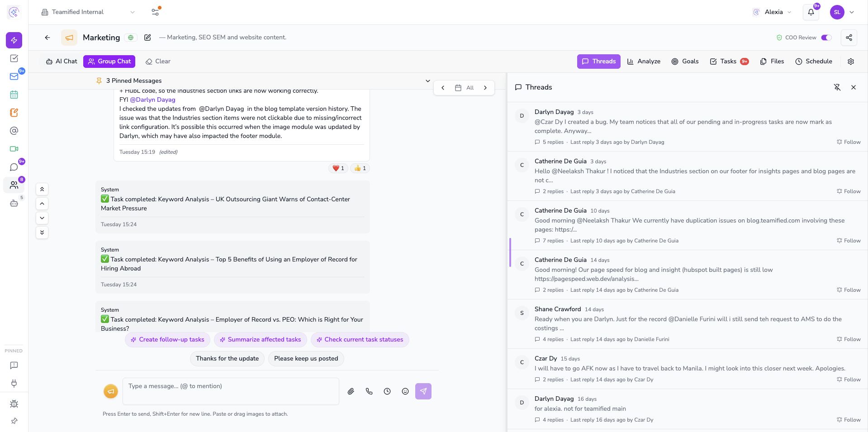This screenshot has width=868, height=432.
Task: Open the emoji picker in message composer
Action: pyautogui.click(x=405, y=391)
